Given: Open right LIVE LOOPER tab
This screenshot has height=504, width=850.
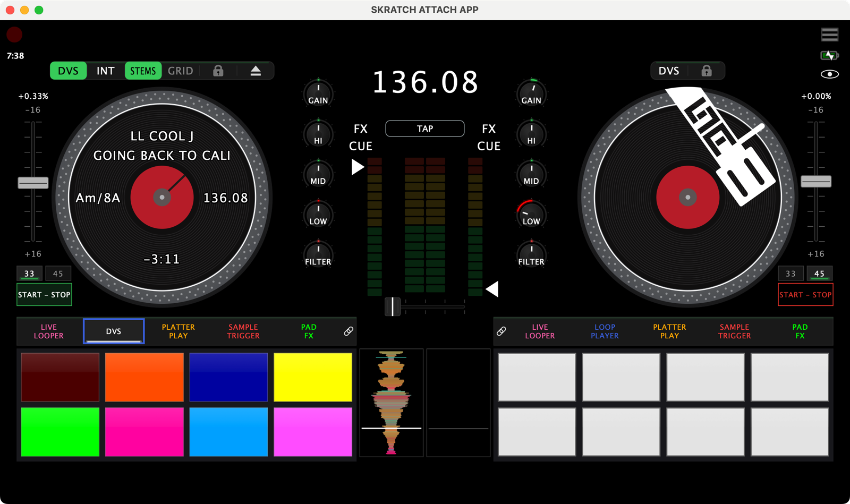Looking at the screenshot, I should click(540, 331).
